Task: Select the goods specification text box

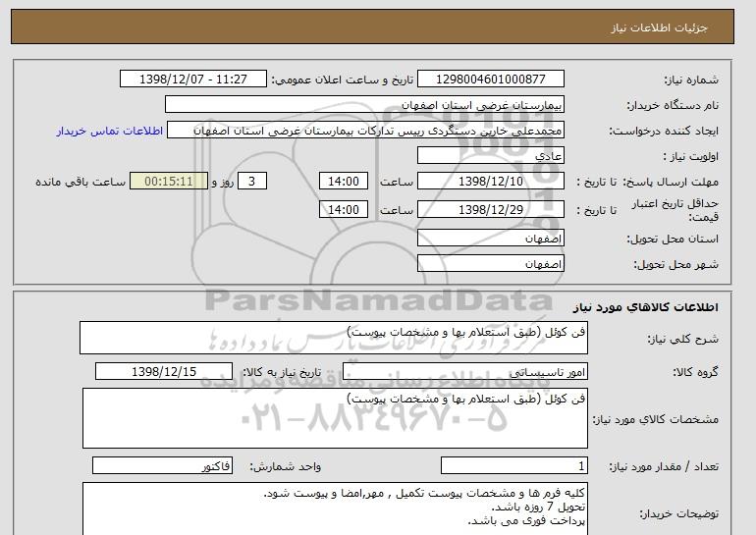Action: pos(335,418)
